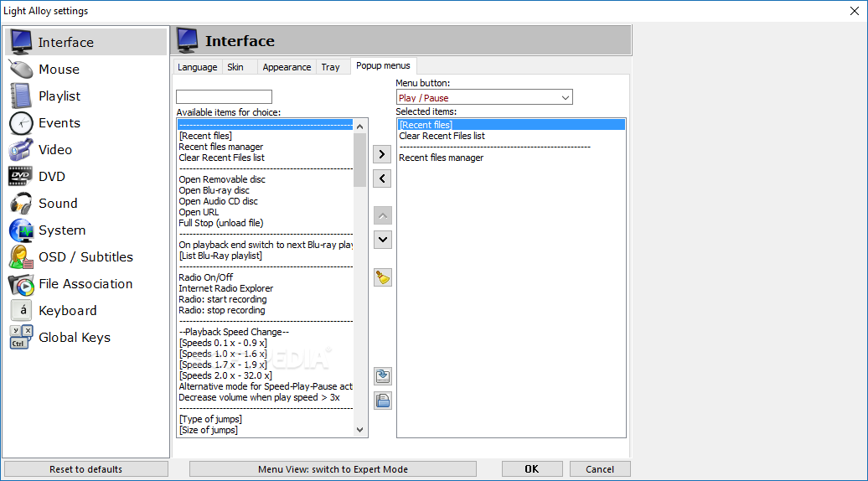The height and width of the screenshot is (481, 868).
Task: Open OSD / Subtitles settings
Action: 85,256
